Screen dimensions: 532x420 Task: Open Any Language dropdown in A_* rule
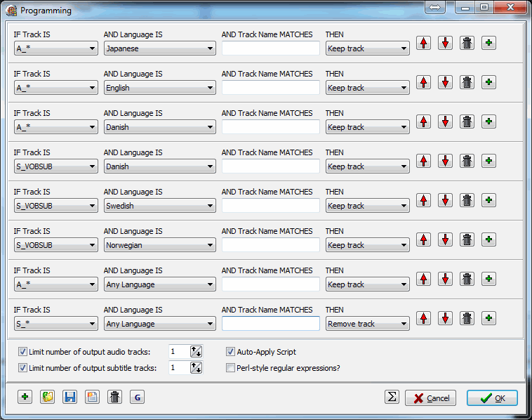(160, 284)
